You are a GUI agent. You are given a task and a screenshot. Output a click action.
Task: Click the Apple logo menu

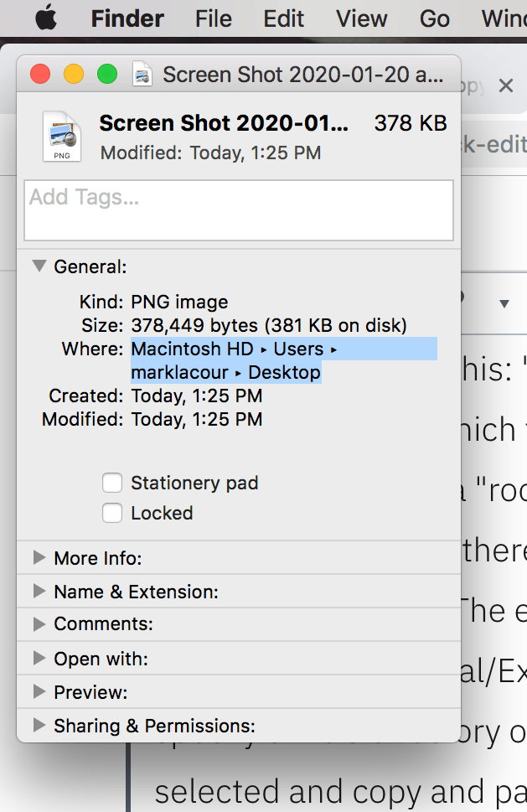(45, 18)
